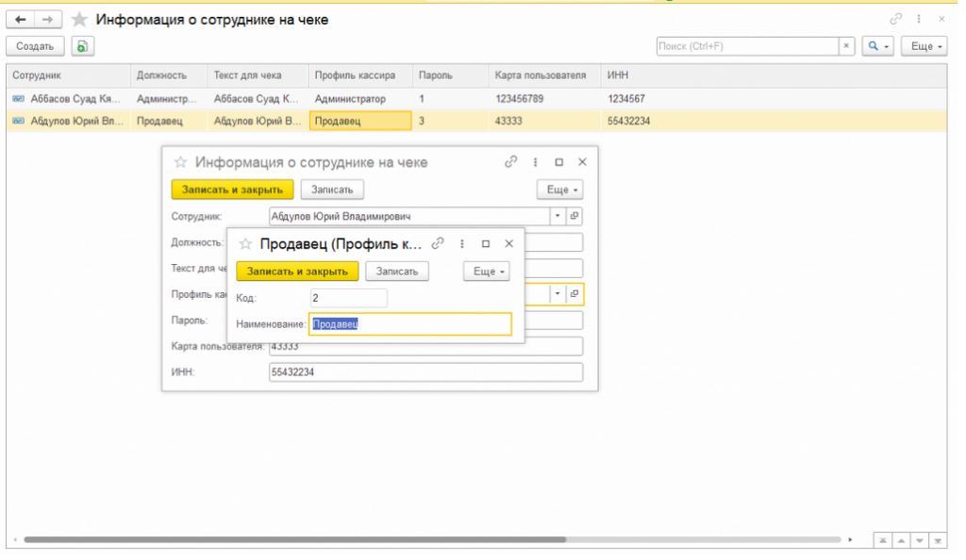
Task: Focus the Поиск (Ctrl+F) search box
Action: pyautogui.click(x=747, y=46)
